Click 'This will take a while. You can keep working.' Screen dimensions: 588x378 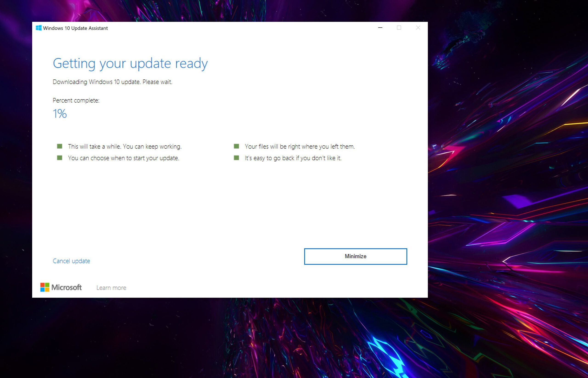(x=125, y=146)
